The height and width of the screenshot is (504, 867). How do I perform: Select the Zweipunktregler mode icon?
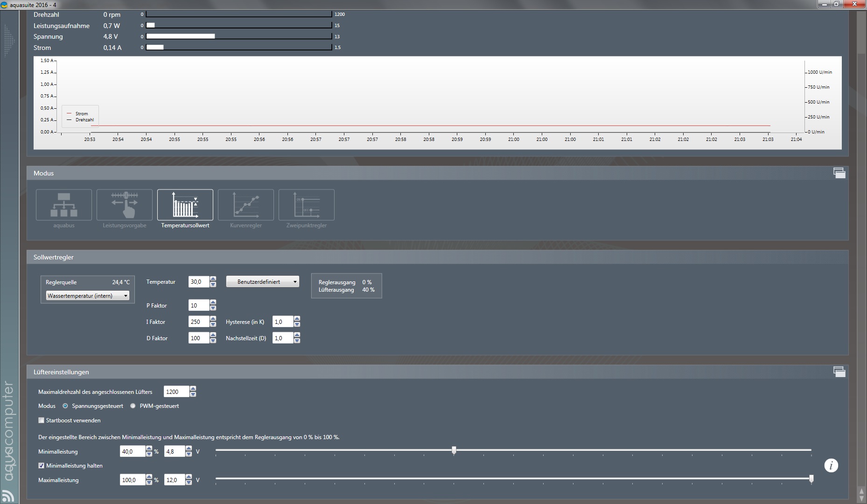(x=307, y=205)
